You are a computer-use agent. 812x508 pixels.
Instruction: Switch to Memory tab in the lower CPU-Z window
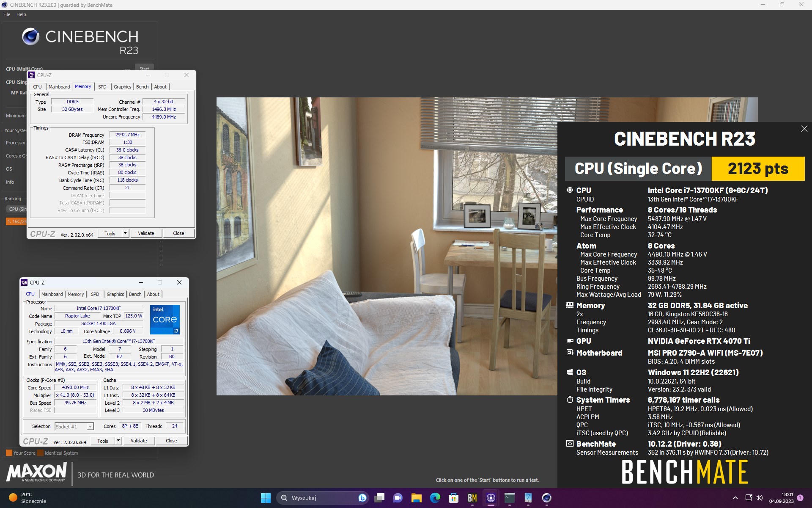pyautogui.click(x=76, y=294)
